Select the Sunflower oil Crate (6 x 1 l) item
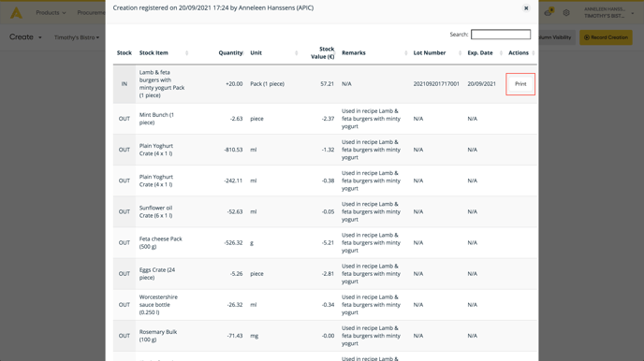This screenshot has width=644, height=361. pyautogui.click(x=155, y=211)
